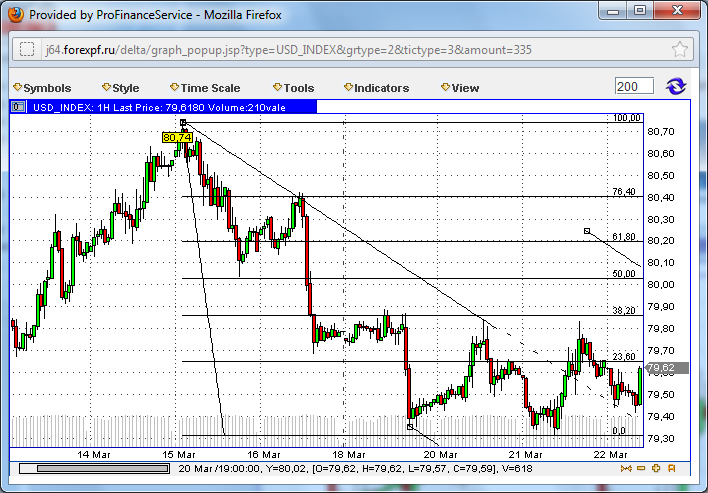Click the 61,80 Fibonacci level label
This screenshot has height=493, width=708.
[x=624, y=237]
